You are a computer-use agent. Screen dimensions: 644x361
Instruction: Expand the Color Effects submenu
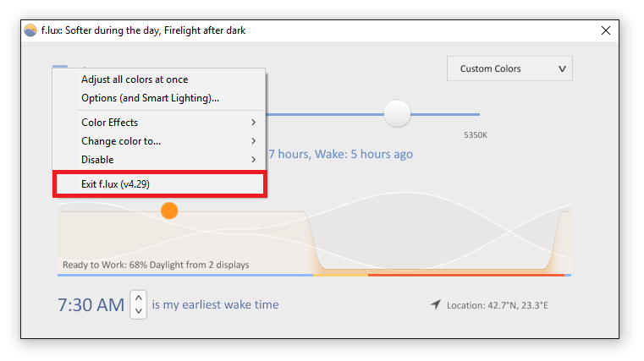tap(168, 123)
